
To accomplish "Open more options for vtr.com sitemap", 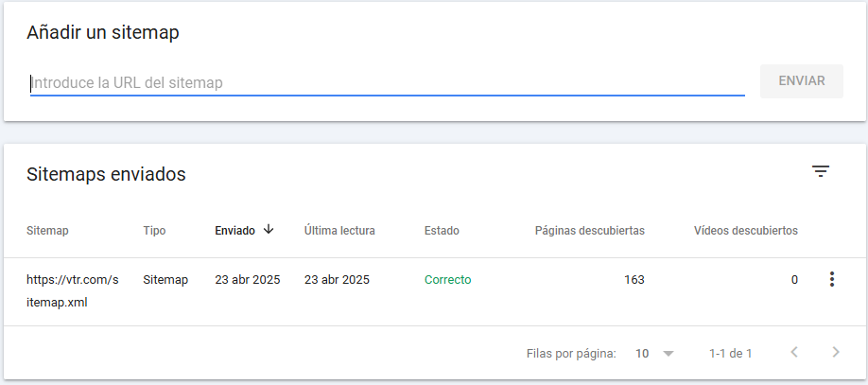I will (832, 279).
